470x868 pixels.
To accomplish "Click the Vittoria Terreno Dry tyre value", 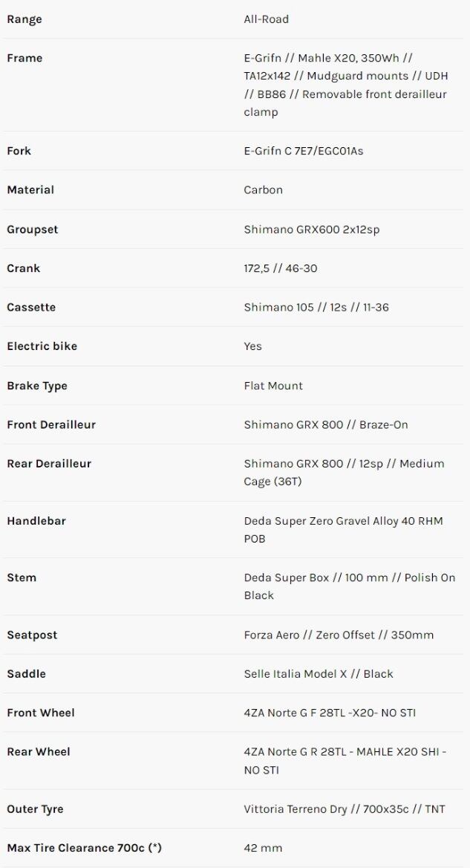I will pyautogui.click(x=344, y=809).
